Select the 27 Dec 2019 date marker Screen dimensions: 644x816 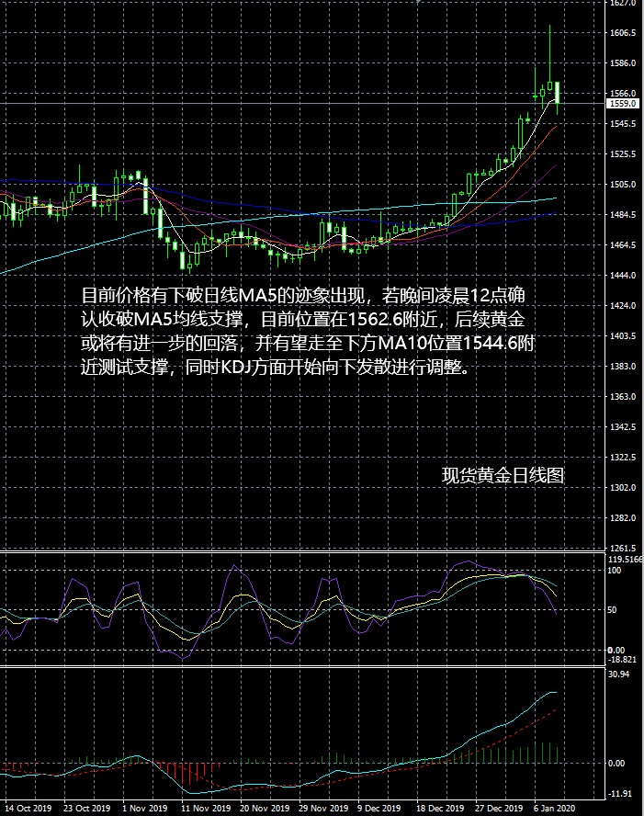point(495,808)
